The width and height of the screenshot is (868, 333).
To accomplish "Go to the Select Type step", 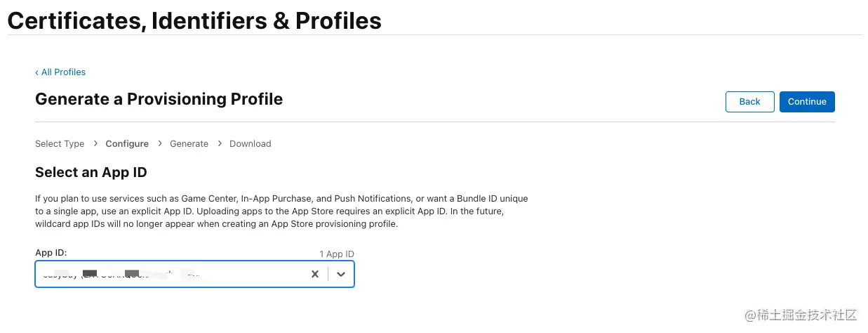I will pyautogui.click(x=60, y=143).
